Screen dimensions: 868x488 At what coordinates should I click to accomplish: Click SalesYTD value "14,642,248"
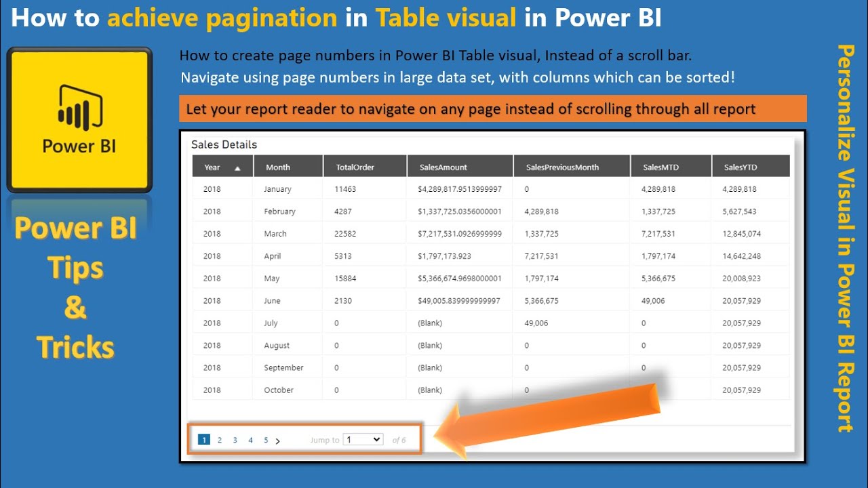pyautogui.click(x=742, y=256)
